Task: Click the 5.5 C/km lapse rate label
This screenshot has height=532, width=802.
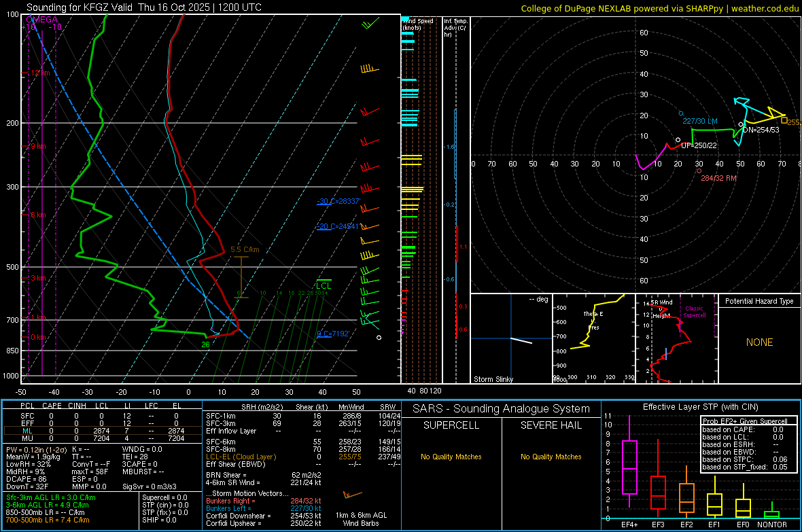Action: pyautogui.click(x=245, y=249)
